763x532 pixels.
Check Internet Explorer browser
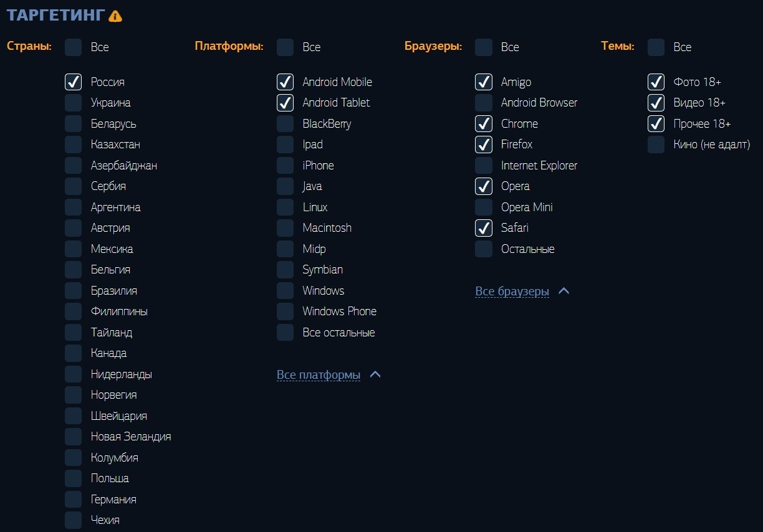pyautogui.click(x=484, y=165)
